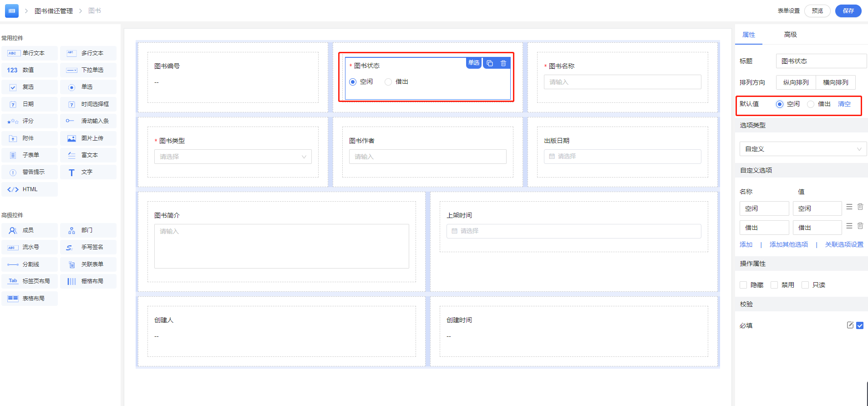Viewport: 868px width, 406px height.
Task: Add a 关联表单 control
Action: click(88, 264)
